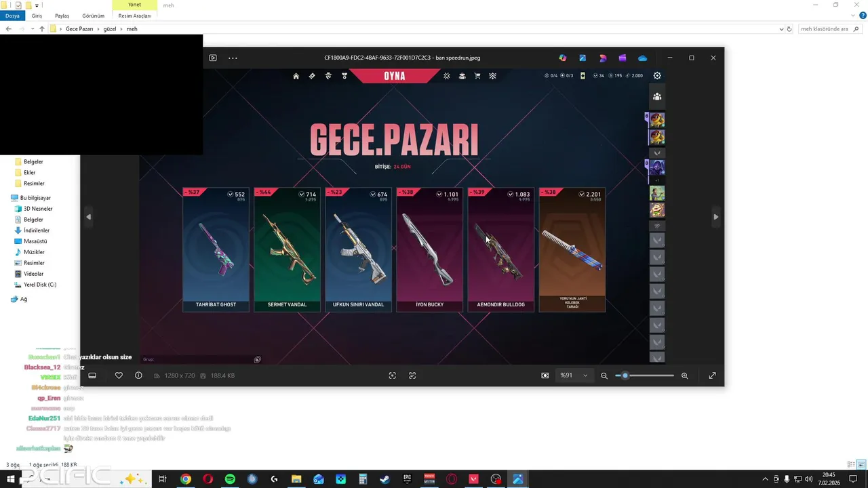Viewport: 868px width, 488px height.
Task: Click the settings gear in game screenshot
Action: [657, 76]
